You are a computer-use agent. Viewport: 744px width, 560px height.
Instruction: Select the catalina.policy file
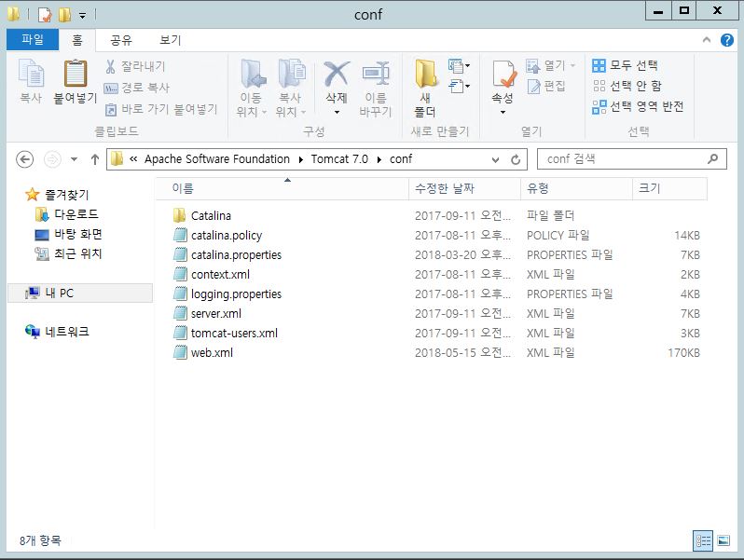(x=226, y=236)
